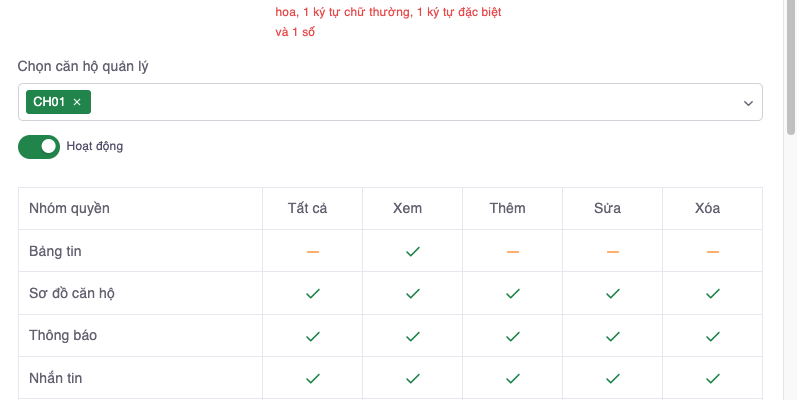Uncheck Xem for Sơ đồ căn hộ
The height and width of the screenshot is (400, 797).
412,294
